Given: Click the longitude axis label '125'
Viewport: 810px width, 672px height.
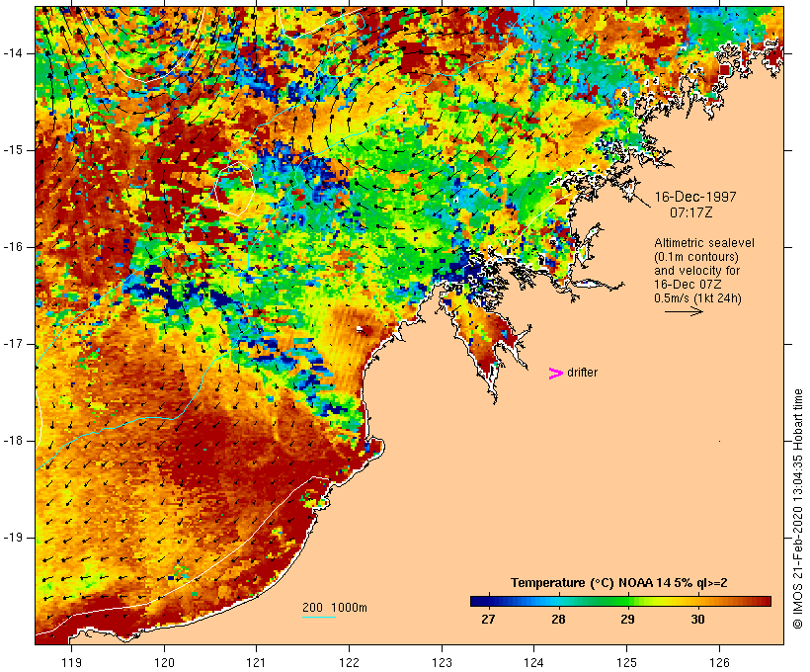Looking at the screenshot, I should point(627,663).
